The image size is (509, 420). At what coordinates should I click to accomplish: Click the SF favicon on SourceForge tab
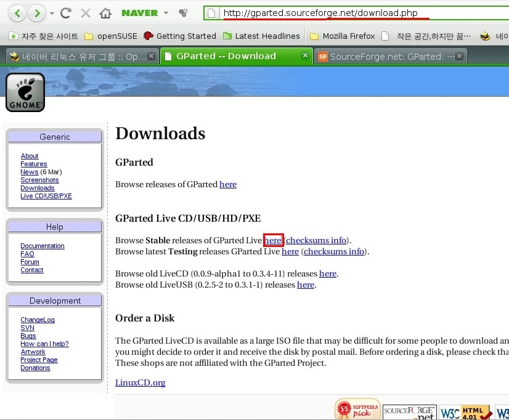click(x=323, y=57)
